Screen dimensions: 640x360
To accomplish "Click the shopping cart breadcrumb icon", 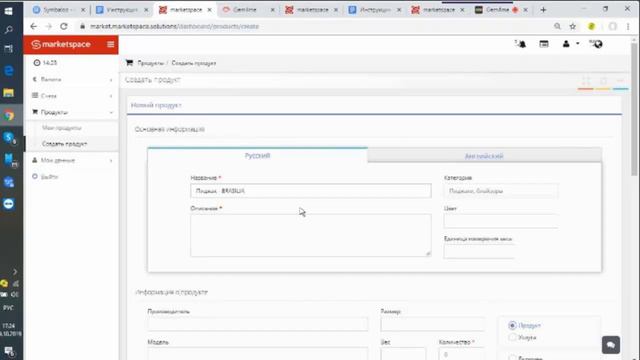I will [129, 63].
